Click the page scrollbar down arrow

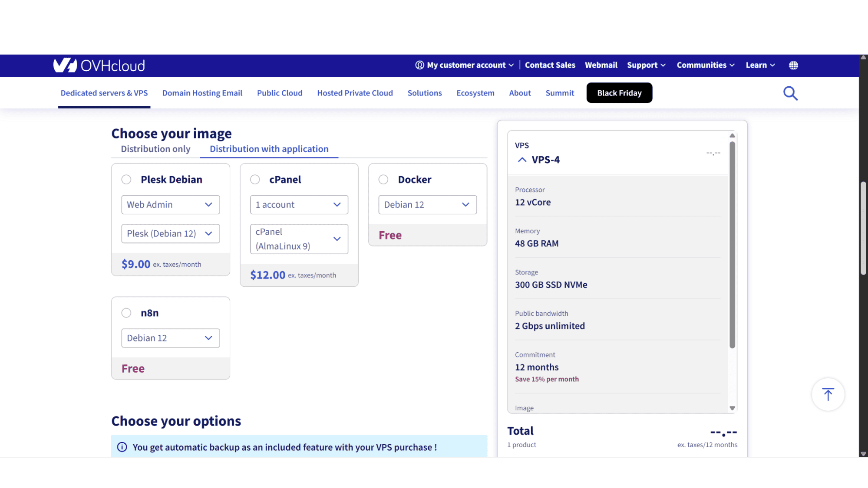click(x=863, y=454)
